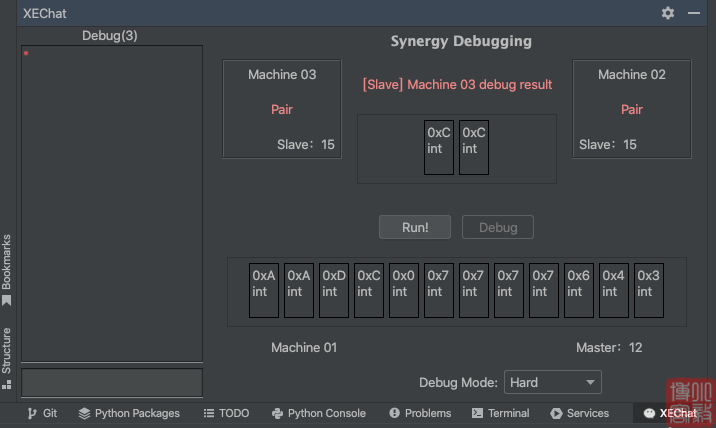Open the XEChat settings gear menu
716x428 pixels.
[668, 13]
